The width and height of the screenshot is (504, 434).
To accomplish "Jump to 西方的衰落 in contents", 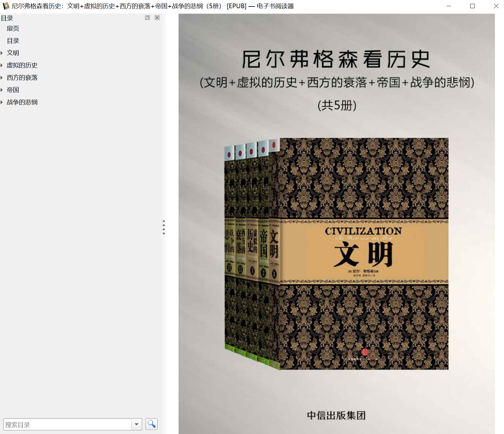I will point(22,78).
